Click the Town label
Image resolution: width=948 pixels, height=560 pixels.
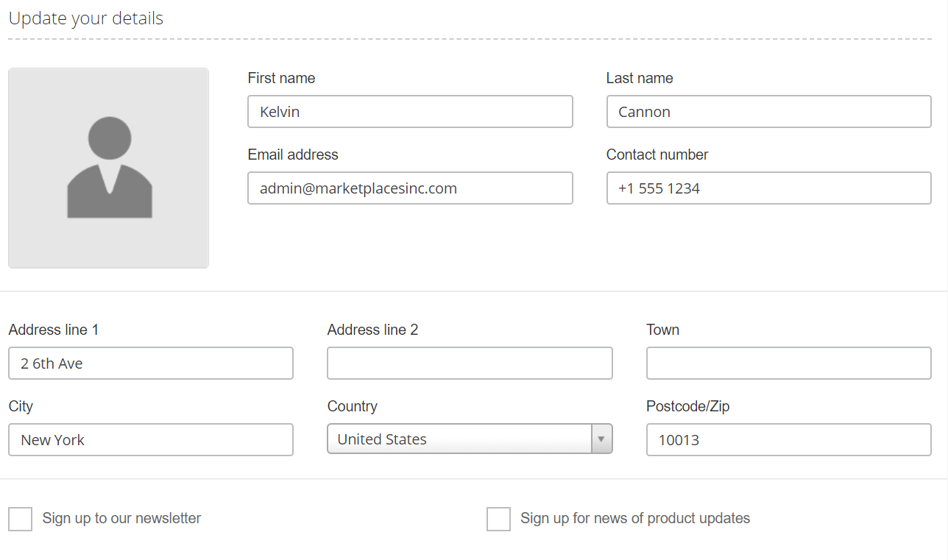pos(662,330)
